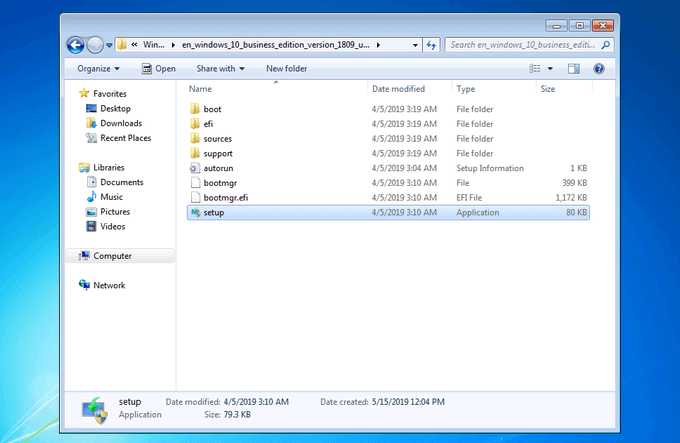Image resolution: width=680 pixels, height=443 pixels.
Task: Sort by Name column header
Action: (200, 89)
